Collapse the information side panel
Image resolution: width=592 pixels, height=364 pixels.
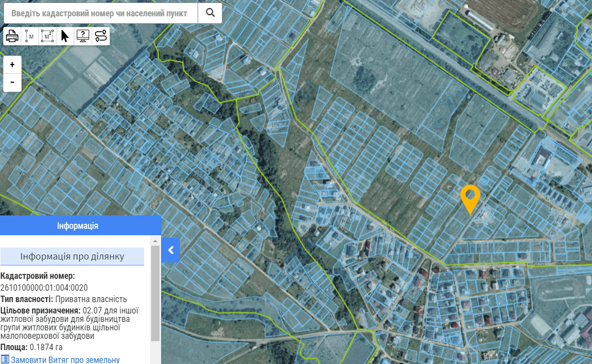(x=171, y=250)
